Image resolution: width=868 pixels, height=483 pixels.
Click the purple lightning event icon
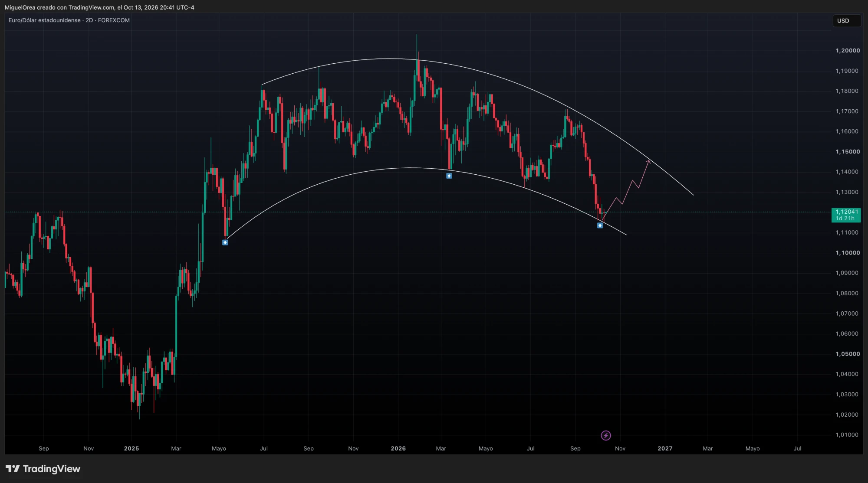(606, 435)
